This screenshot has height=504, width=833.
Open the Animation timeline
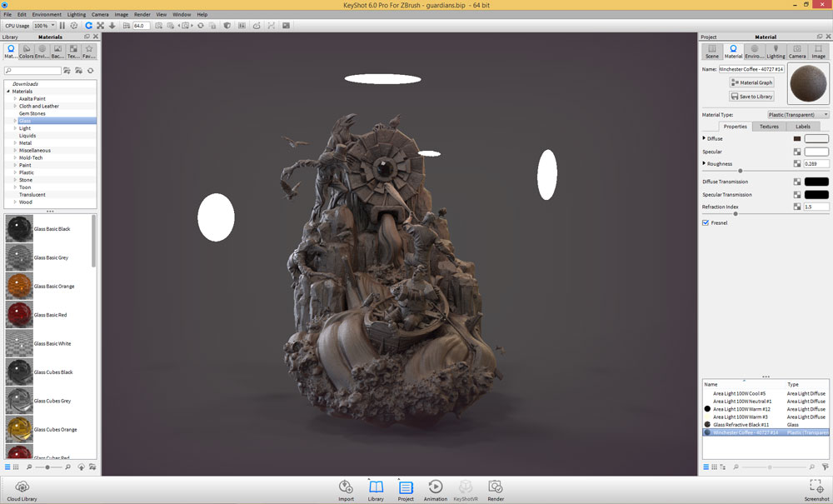click(x=435, y=490)
